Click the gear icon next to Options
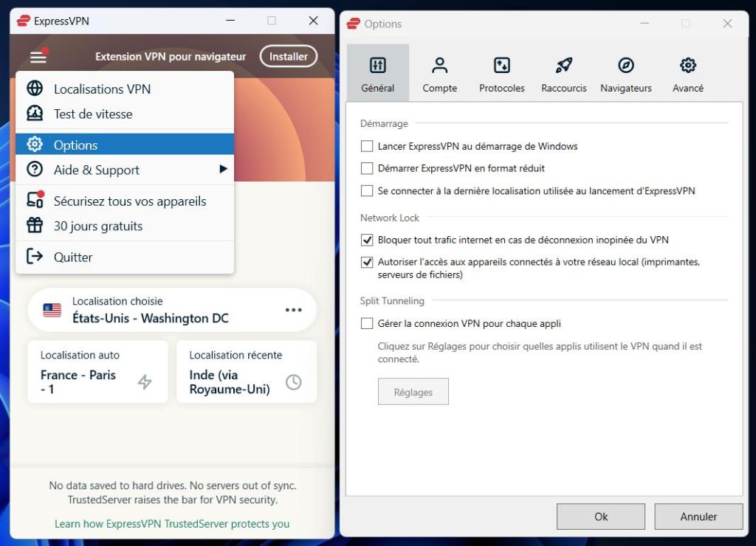Viewport: 756px width, 546px height. pyautogui.click(x=35, y=145)
